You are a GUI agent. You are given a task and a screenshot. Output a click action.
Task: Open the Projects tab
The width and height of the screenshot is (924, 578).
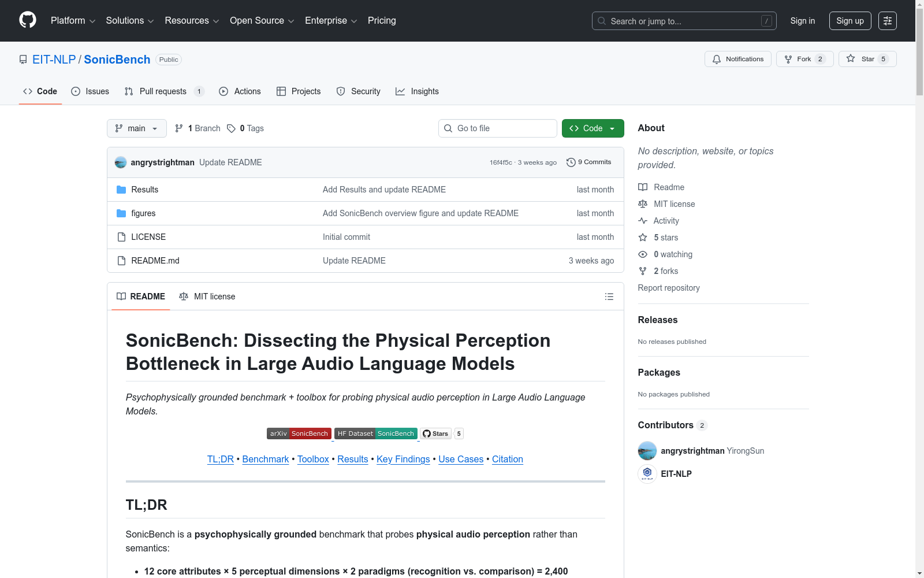(299, 91)
